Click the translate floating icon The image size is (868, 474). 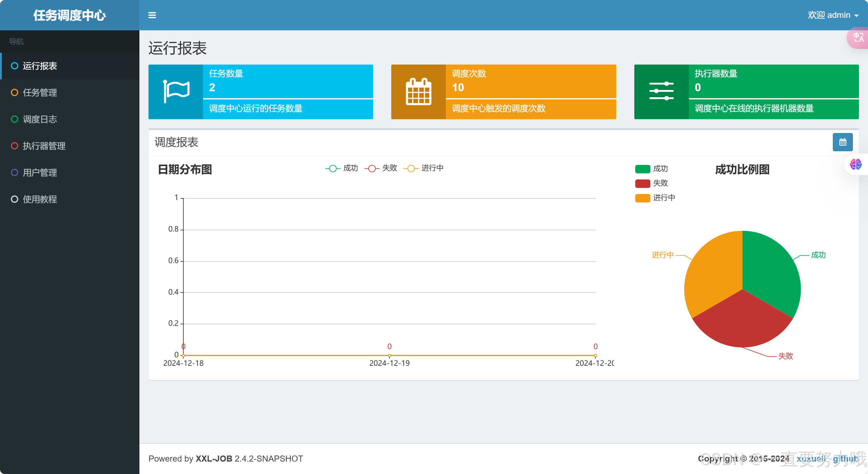coord(858,38)
